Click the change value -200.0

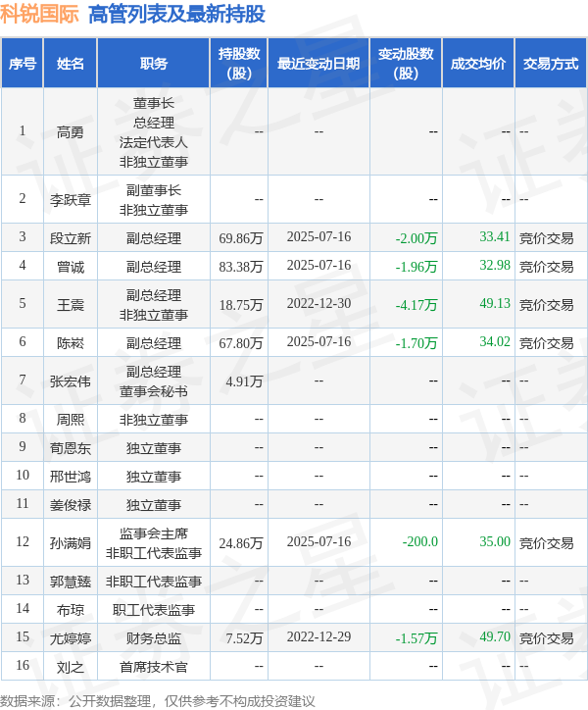[x=420, y=541]
